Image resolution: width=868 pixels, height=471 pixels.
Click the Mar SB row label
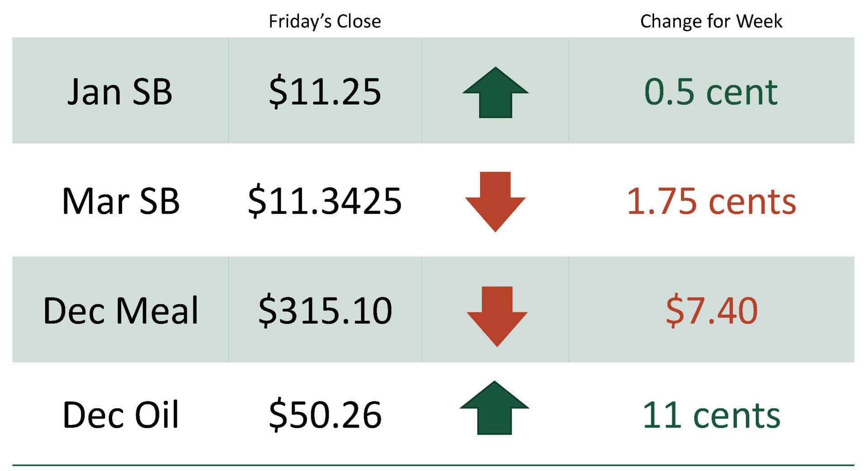121,201
